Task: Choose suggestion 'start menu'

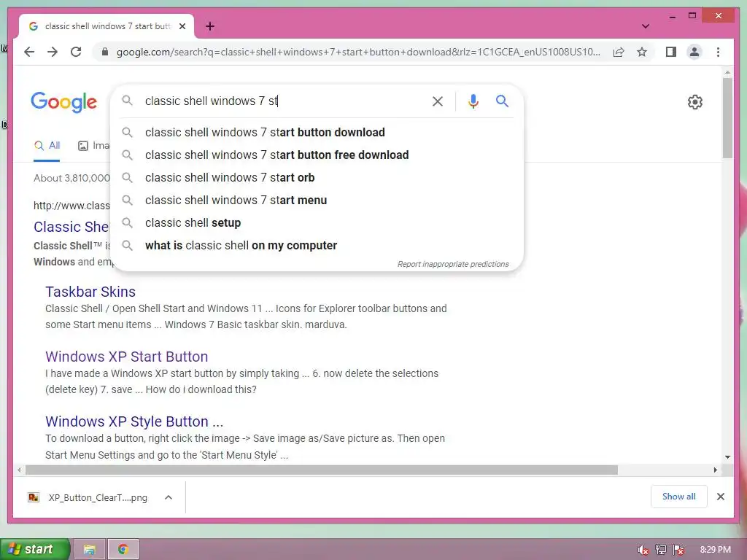Action: 317,200
